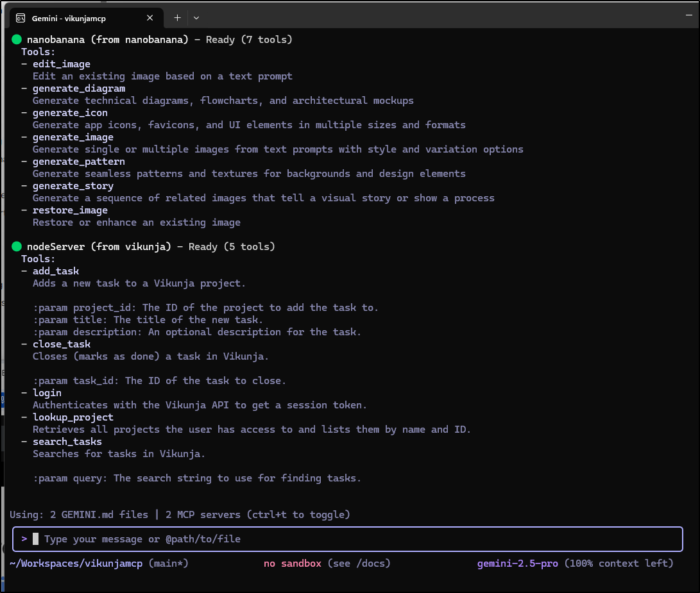
Task: Click the terminal icon in the Gemini tab
Action: tap(21, 18)
